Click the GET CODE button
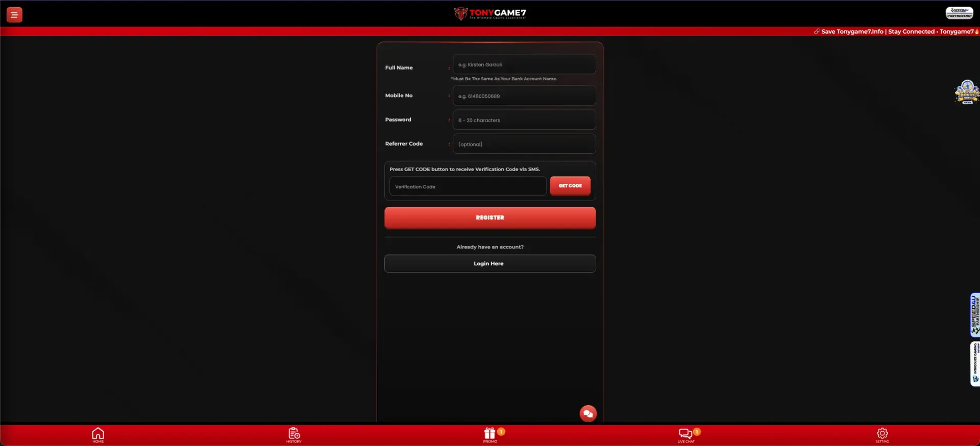 tap(570, 186)
